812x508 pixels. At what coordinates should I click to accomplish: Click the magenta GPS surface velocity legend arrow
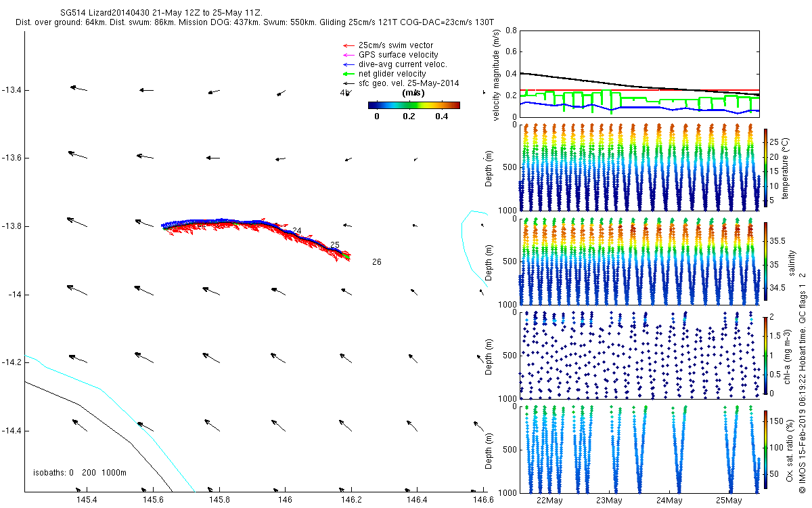(348, 55)
